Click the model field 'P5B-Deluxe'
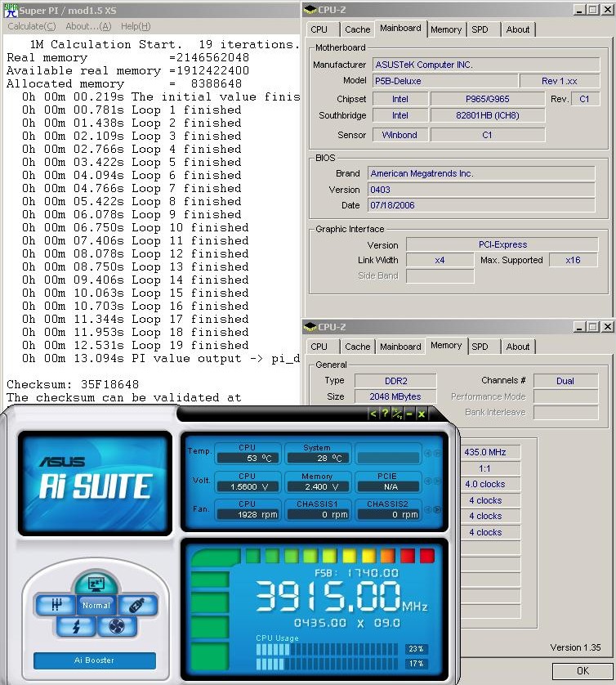The width and height of the screenshot is (616, 685). coord(445,81)
